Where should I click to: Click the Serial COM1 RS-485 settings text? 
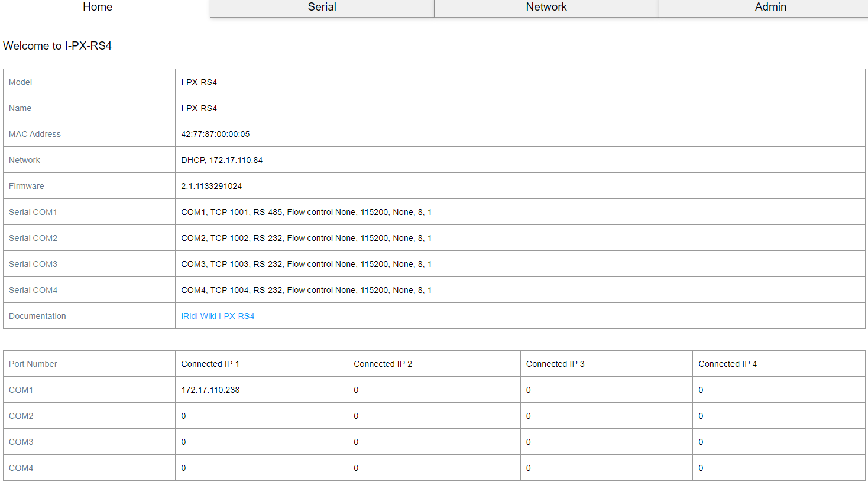(306, 212)
